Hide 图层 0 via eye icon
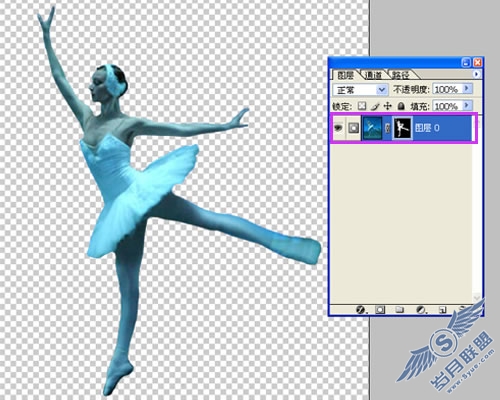Viewport: 500px width, 400px height. click(x=338, y=128)
